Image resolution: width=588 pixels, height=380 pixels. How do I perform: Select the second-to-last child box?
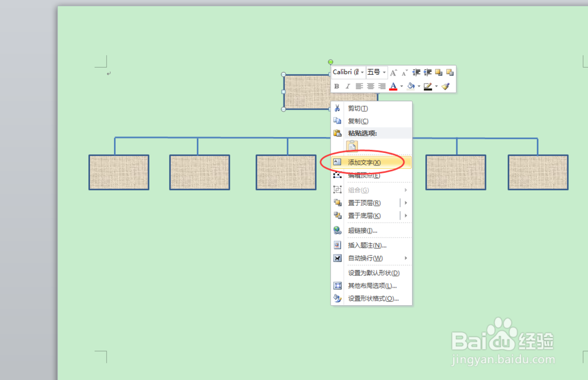(x=456, y=172)
